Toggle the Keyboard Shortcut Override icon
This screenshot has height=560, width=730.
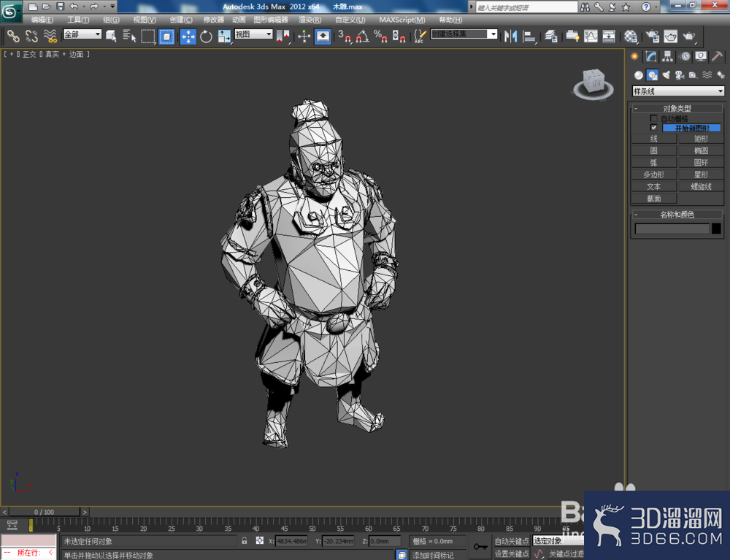click(x=323, y=37)
